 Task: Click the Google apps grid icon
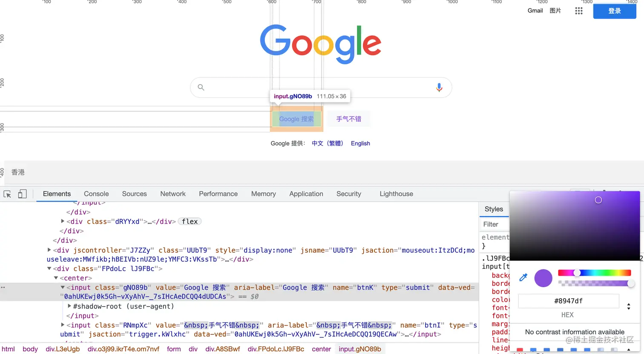(578, 11)
